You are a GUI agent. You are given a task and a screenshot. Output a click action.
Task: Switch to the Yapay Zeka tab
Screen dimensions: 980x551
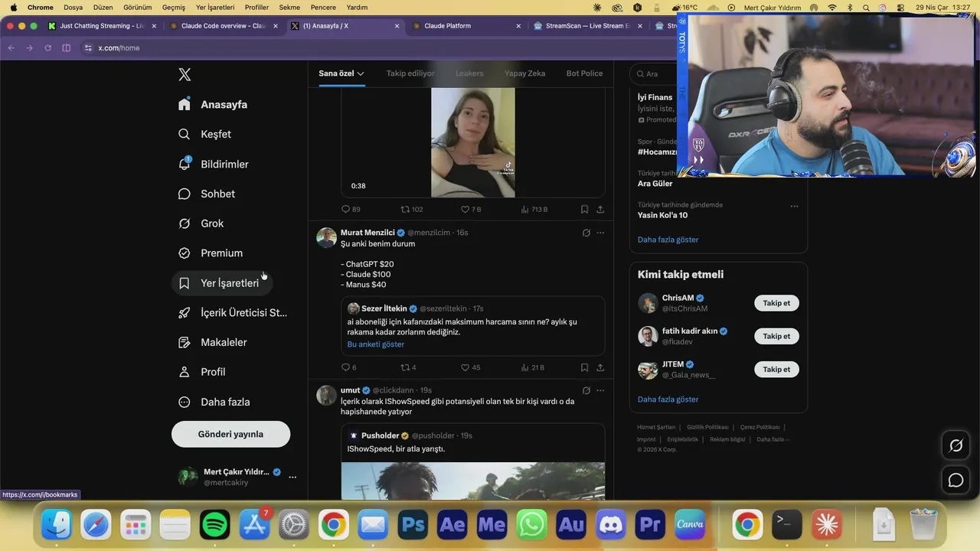coord(524,73)
